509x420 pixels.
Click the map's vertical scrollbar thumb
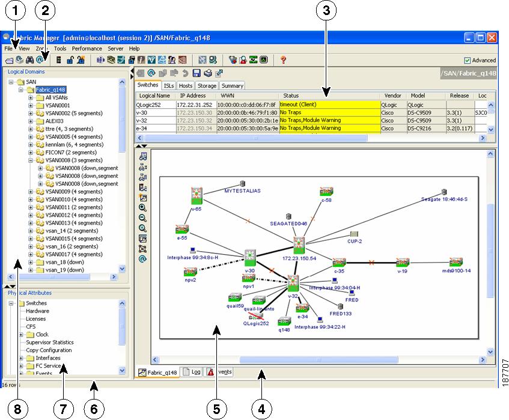tap(490, 250)
